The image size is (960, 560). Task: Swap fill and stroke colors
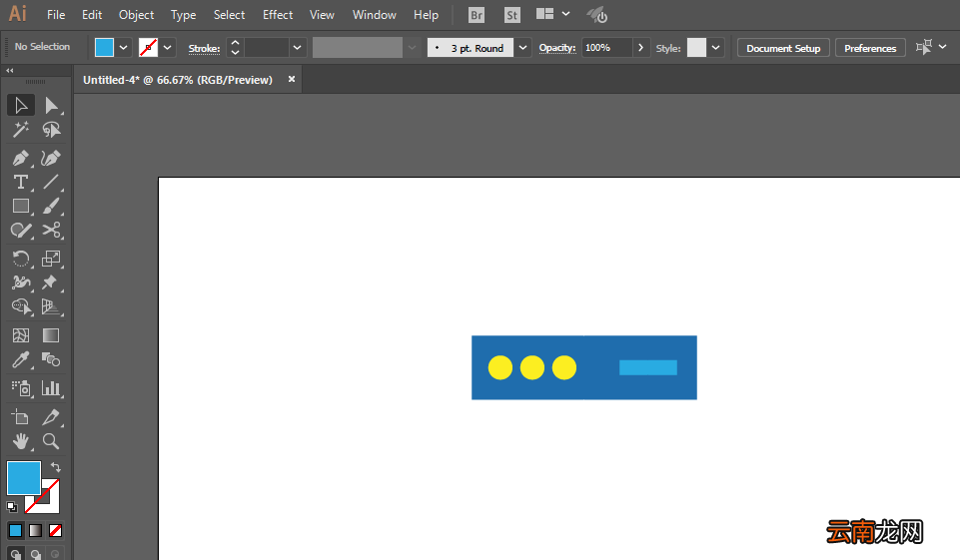pos(56,467)
